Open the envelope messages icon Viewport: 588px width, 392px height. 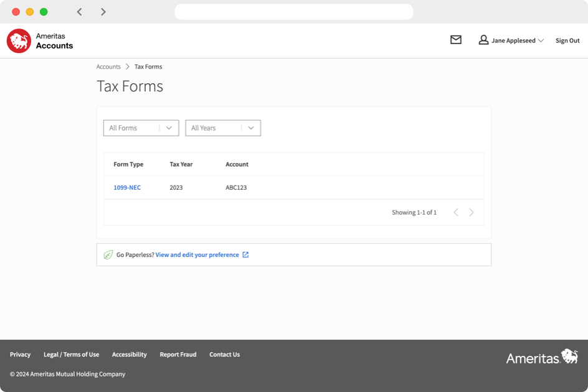(455, 40)
